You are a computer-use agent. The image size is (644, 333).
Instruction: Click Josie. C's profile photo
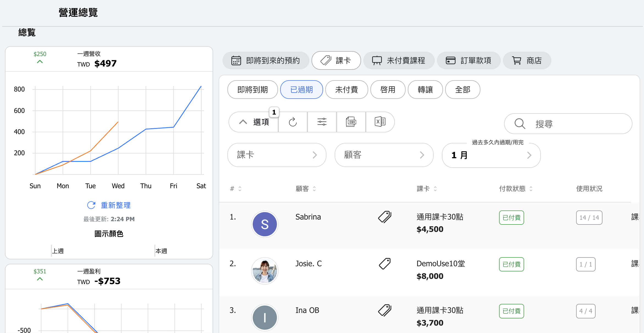click(x=265, y=271)
